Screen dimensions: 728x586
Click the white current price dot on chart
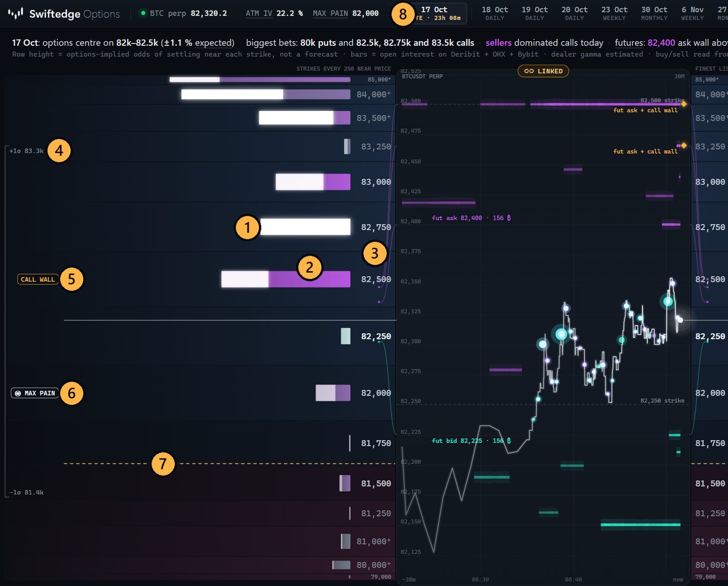[x=680, y=320]
